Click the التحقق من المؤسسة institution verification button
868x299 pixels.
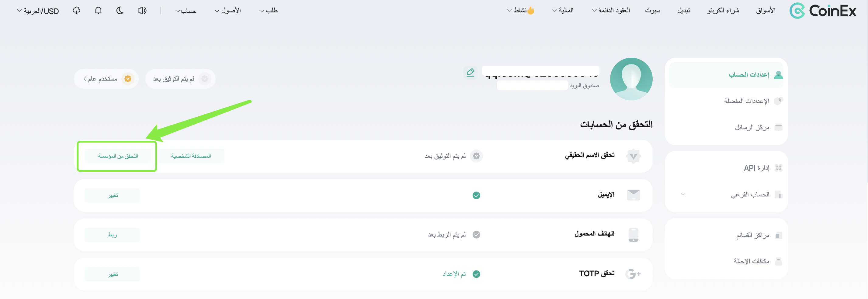(x=118, y=156)
